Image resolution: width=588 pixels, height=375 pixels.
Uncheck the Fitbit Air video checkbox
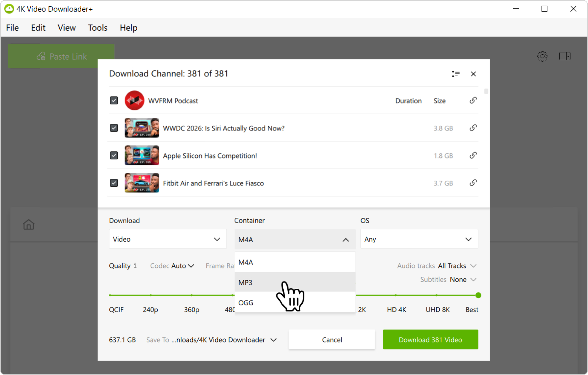point(114,183)
